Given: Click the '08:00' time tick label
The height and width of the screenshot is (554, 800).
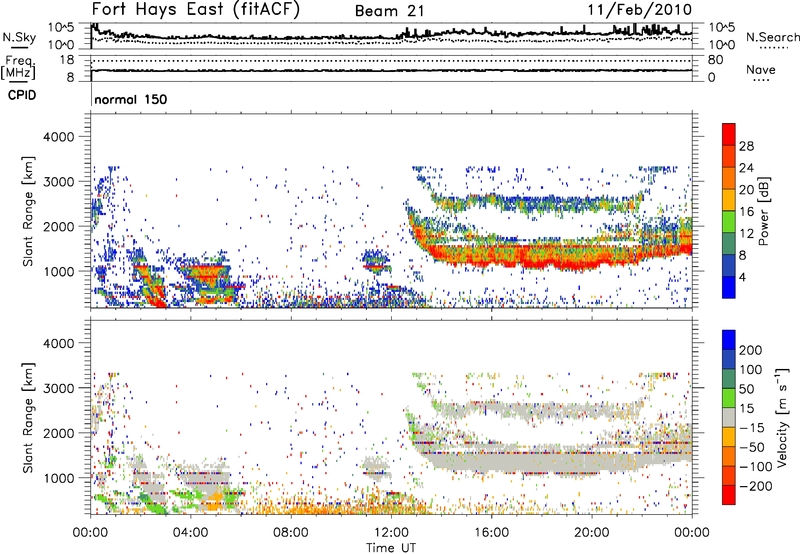Looking at the screenshot, I should click(291, 533).
